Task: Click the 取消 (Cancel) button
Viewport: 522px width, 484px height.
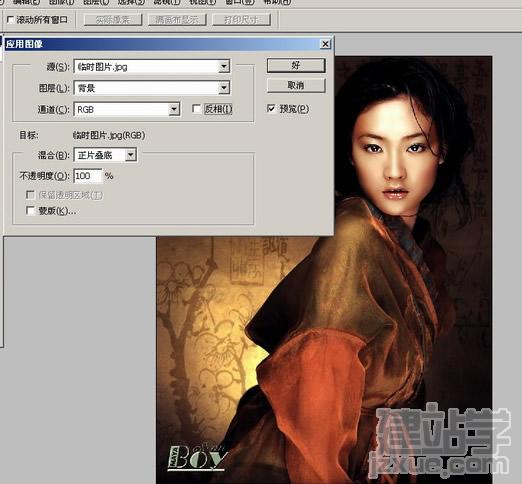Action: coord(296,85)
